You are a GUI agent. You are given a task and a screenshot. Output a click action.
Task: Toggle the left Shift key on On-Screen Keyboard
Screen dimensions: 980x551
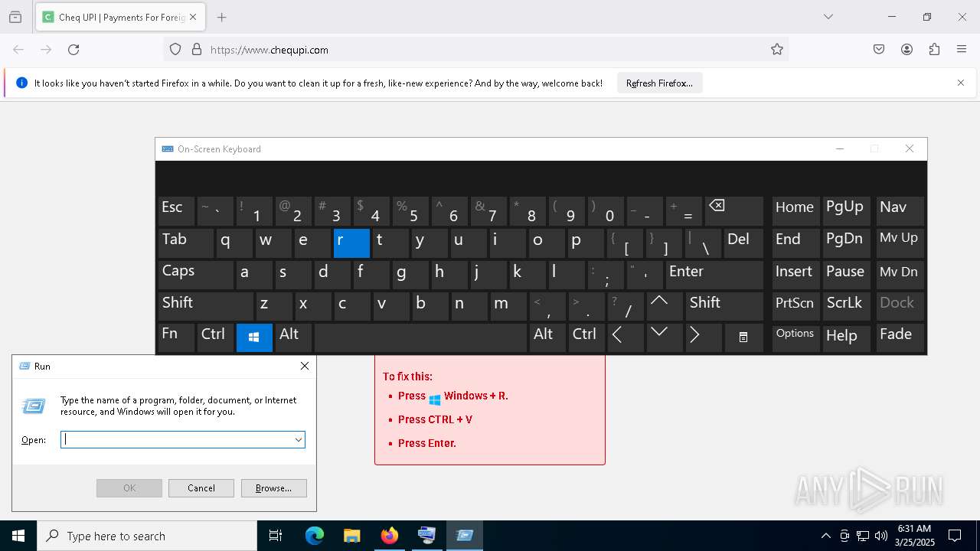click(x=205, y=306)
